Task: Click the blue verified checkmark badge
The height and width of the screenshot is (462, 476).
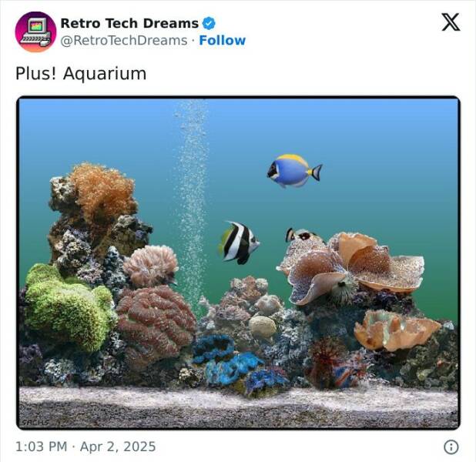Action: 209,23
